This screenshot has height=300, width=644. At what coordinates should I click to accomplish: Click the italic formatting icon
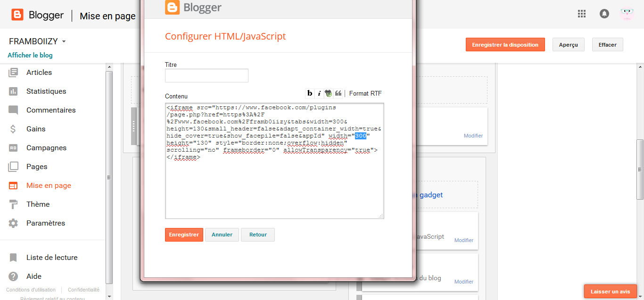point(319,93)
